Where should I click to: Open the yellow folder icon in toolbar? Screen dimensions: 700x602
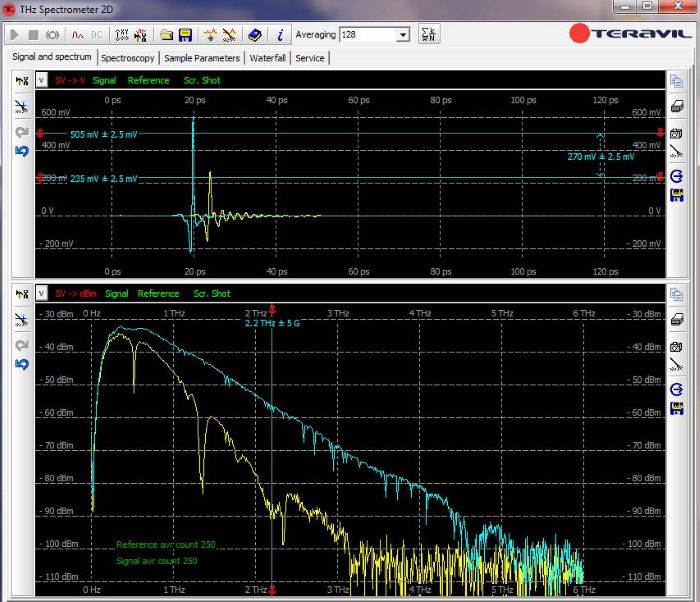166,34
